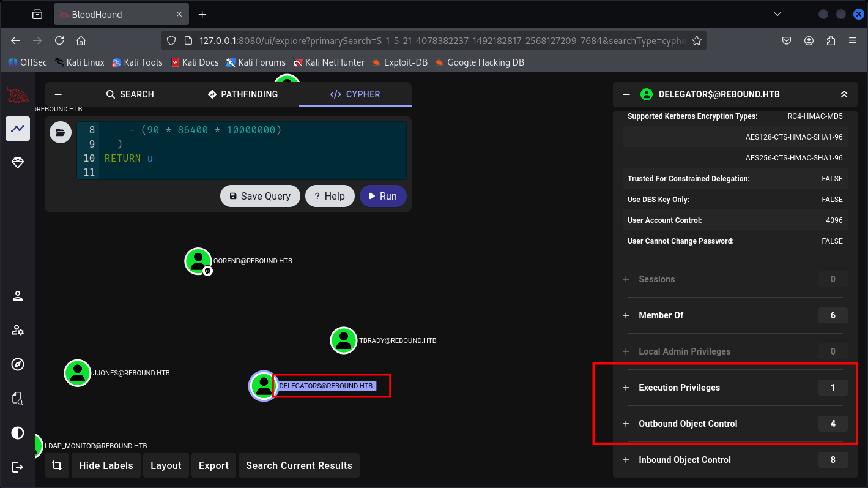Screen dimensions: 868x488
Task: Open the user profile sidebar icon
Action: coord(18,296)
